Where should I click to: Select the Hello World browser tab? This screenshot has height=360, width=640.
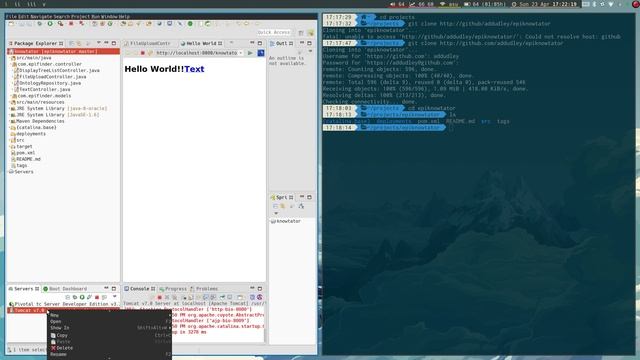pyautogui.click(x=201, y=43)
